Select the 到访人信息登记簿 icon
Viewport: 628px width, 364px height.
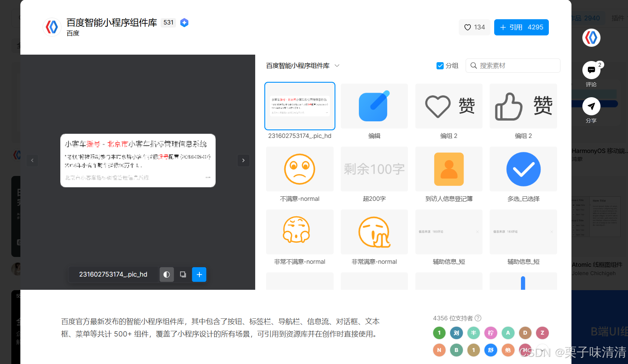tap(449, 169)
